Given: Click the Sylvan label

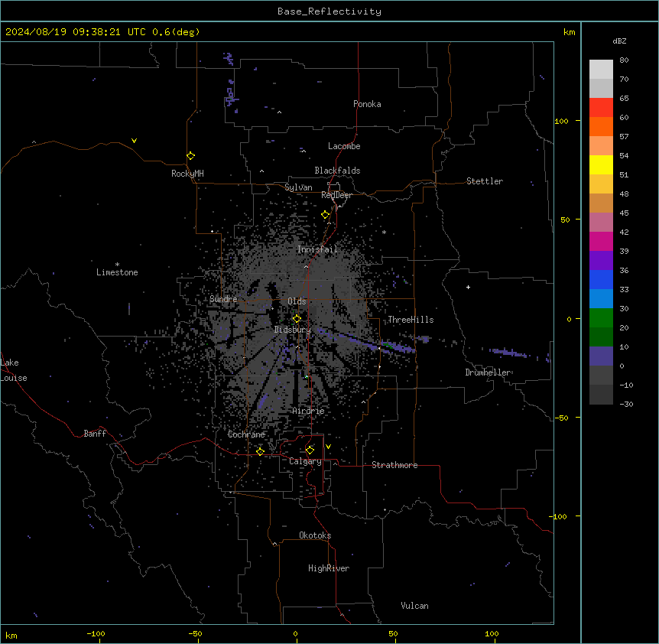Looking at the screenshot, I should 298,187.
